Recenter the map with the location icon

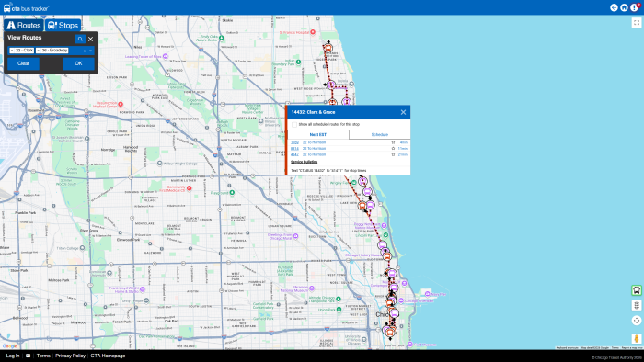tap(637, 321)
